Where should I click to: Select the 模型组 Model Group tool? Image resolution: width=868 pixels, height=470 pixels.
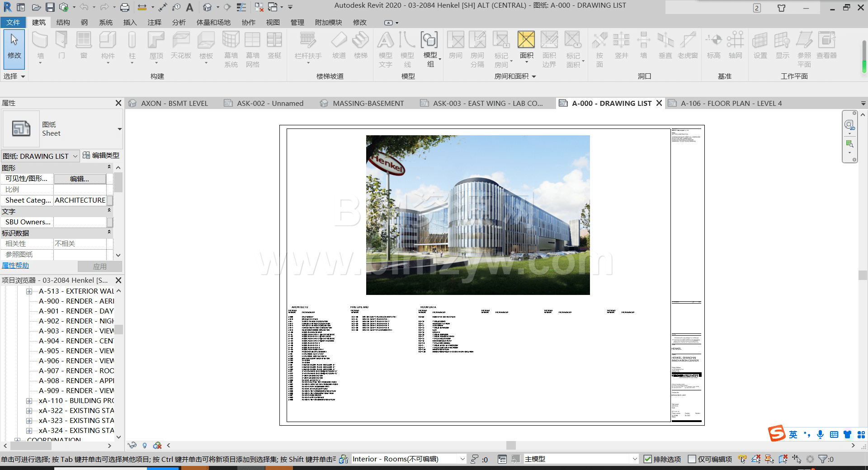pos(430,49)
